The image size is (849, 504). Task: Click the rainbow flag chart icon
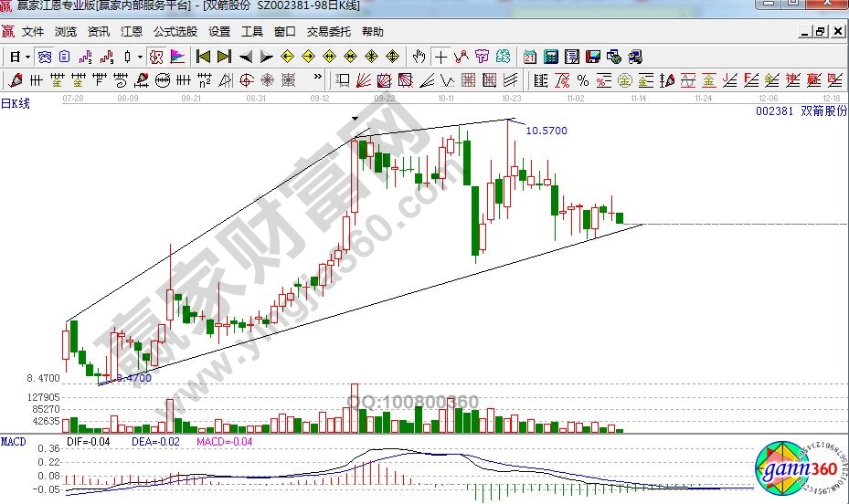click(177, 57)
